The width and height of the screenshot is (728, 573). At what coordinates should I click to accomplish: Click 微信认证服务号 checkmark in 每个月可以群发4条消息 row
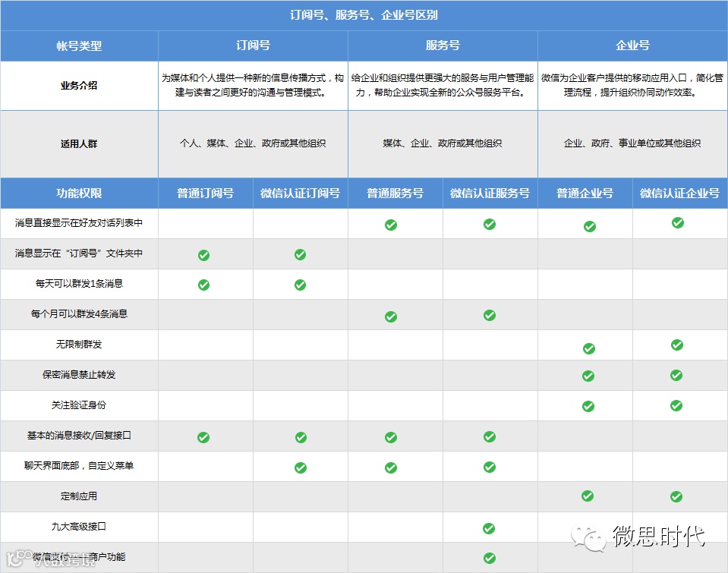(490, 315)
